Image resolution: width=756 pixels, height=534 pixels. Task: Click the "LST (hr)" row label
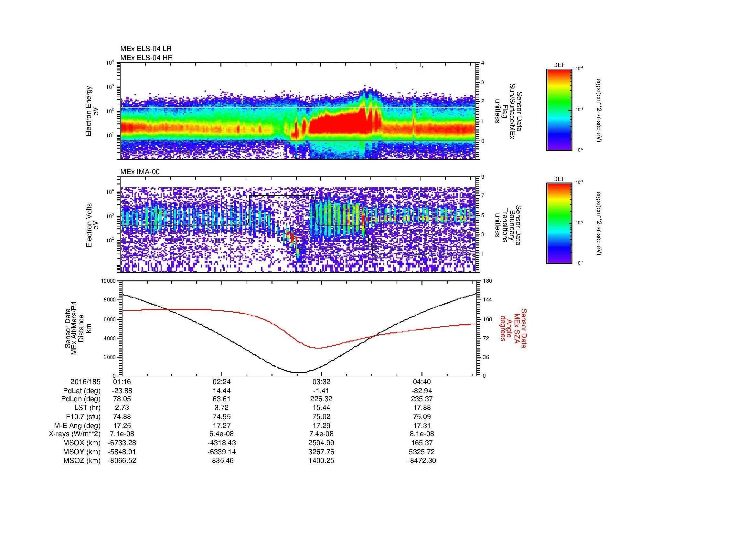coord(87,408)
